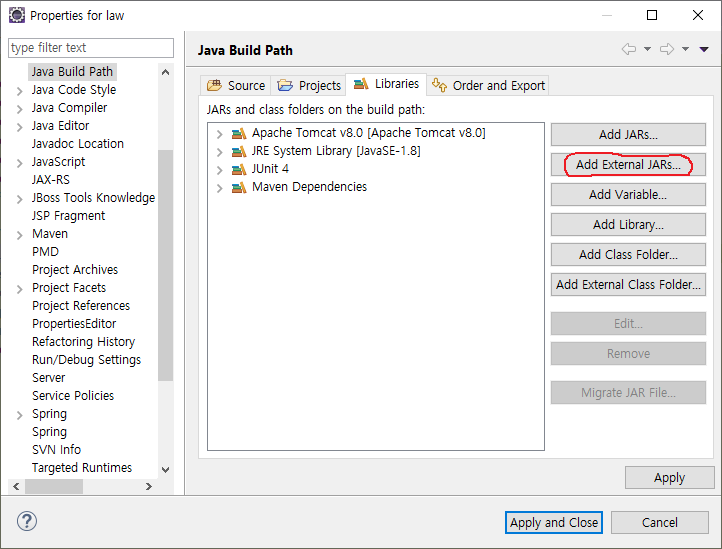
Task: Click the back navigation arrow icon
Action: point(629,49)
